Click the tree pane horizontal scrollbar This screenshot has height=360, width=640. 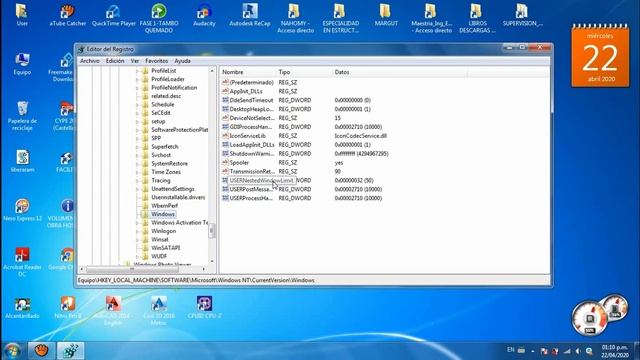(x=133, y=269)
